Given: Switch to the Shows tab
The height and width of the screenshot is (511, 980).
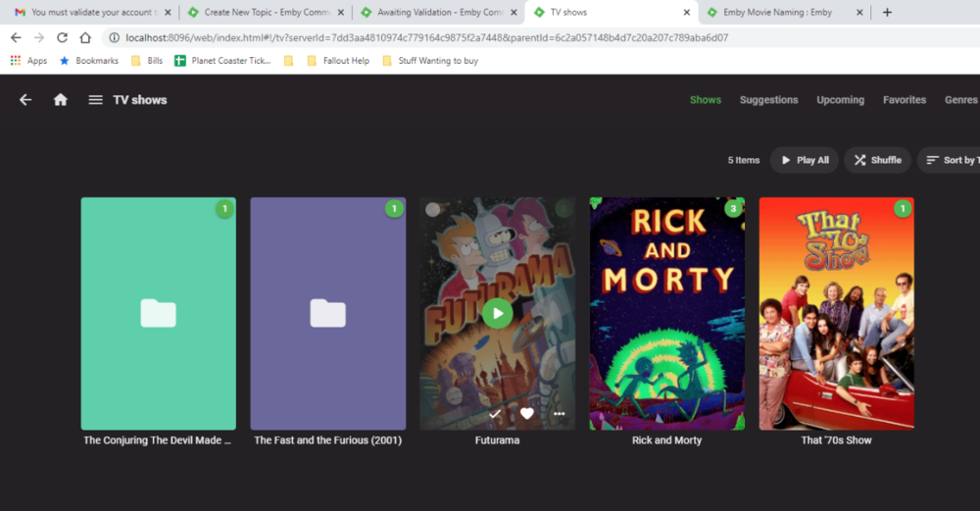Looking at the screenshot, I should pyautogui.click(x=705, y=100).
